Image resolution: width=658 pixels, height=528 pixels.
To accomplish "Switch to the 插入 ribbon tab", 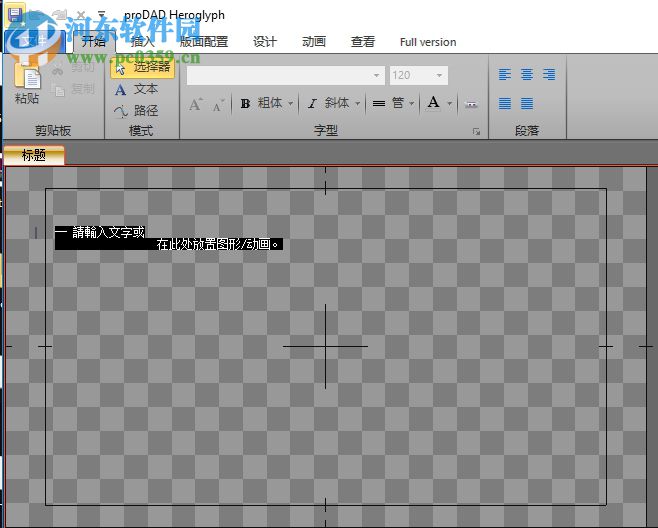I will click(143, 42).
